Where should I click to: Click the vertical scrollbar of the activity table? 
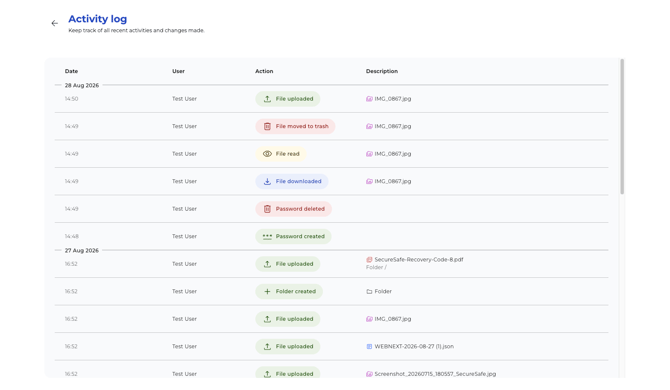pos(622,126)
